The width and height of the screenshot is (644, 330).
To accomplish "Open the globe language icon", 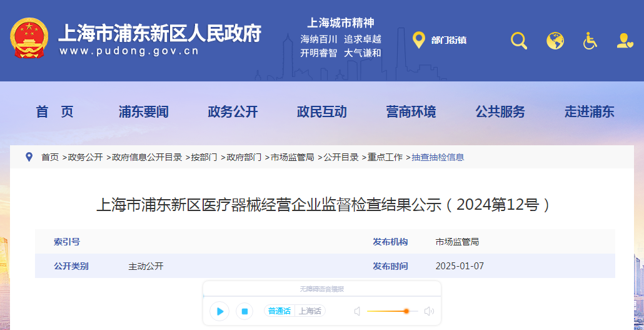I will 555,41.
